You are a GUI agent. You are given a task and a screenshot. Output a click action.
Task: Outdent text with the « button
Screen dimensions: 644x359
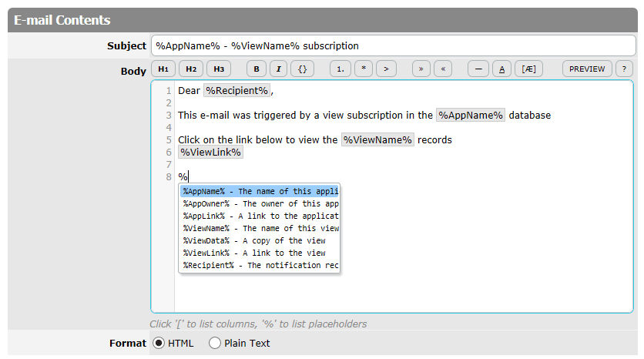443,69
